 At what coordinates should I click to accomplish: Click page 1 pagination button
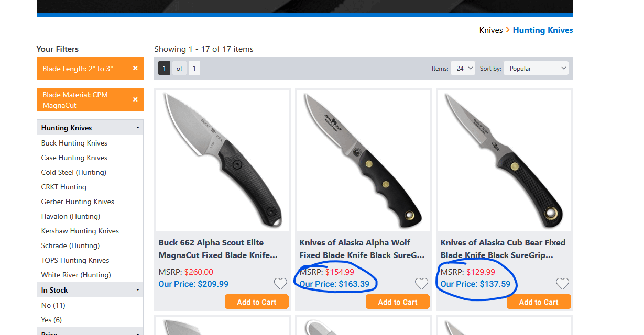[164, 68]
